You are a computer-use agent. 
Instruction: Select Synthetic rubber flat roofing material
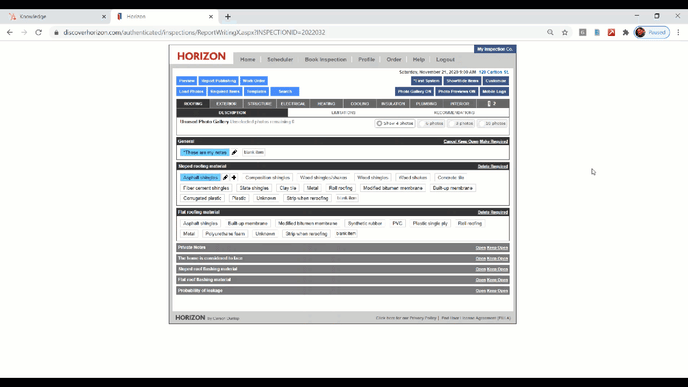(365, 223)
